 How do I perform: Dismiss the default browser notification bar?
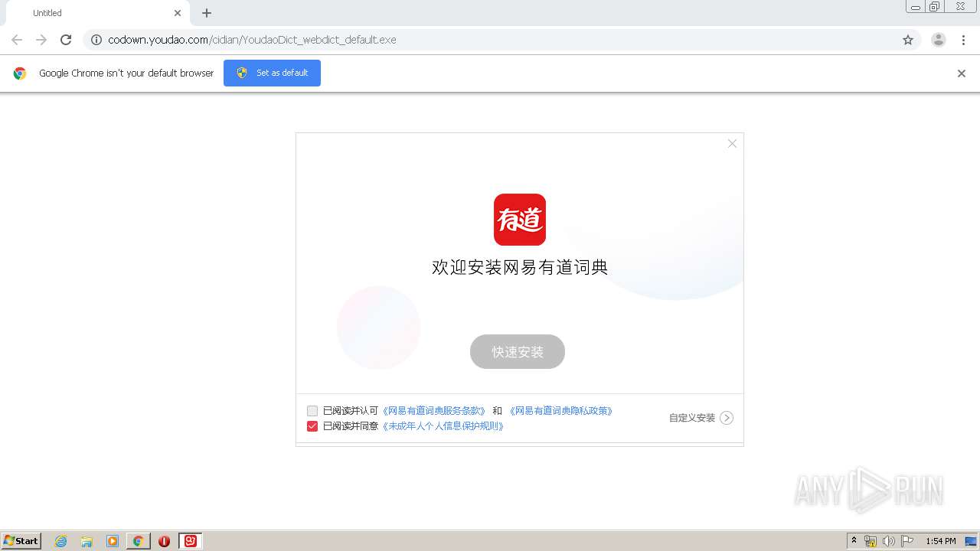click(x=962, y=73)
